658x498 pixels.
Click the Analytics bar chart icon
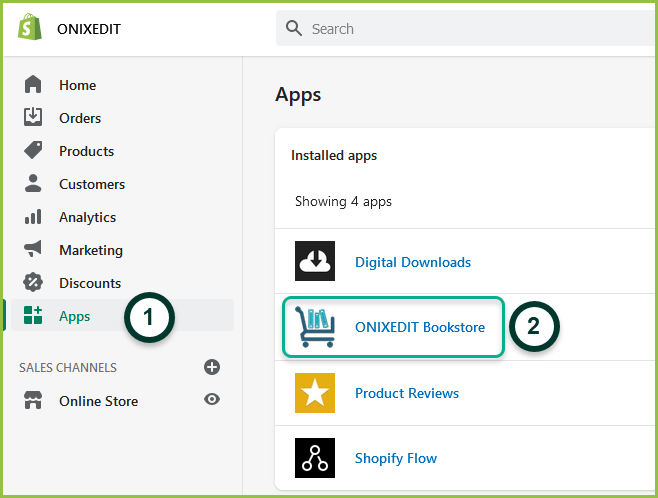[33, 216]
